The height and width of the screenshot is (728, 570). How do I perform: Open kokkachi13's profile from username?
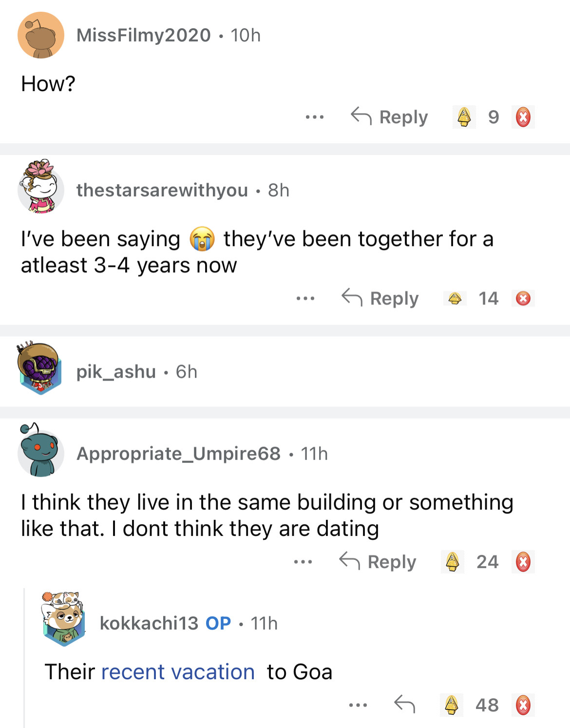point(149,623)
